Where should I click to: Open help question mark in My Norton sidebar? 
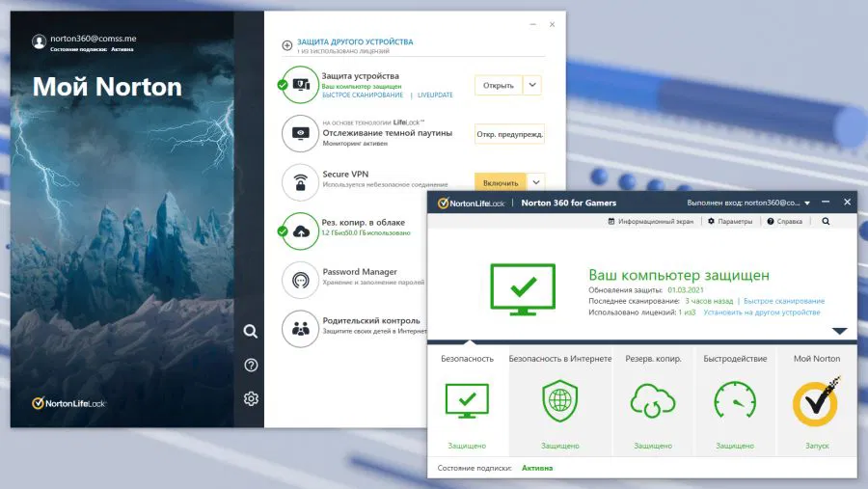click(251, 366)
